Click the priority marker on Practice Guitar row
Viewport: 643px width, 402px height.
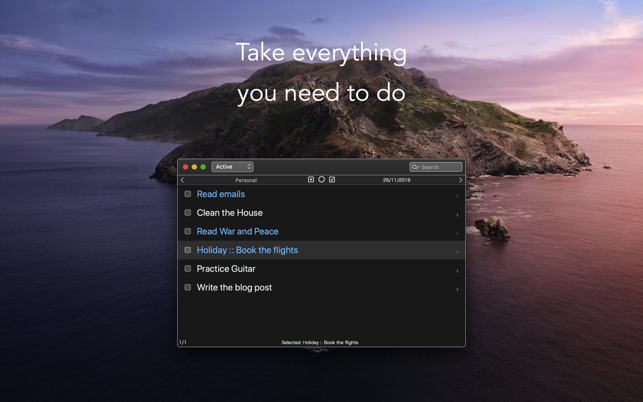(457, 271)
